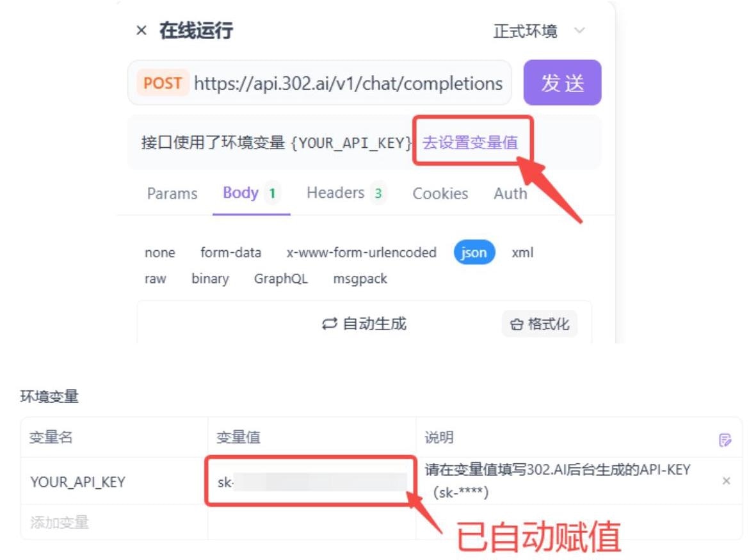
Task: Select the json body type
Action: coord(474,252)
